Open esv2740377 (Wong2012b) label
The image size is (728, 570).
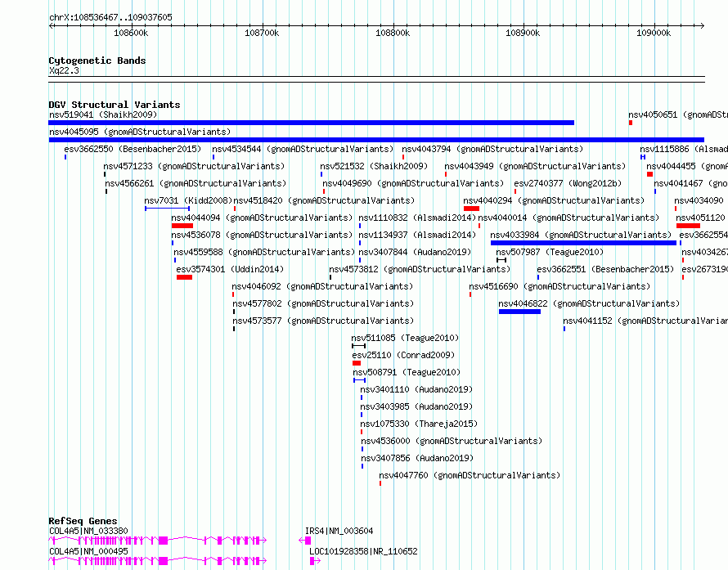(568, 183)
